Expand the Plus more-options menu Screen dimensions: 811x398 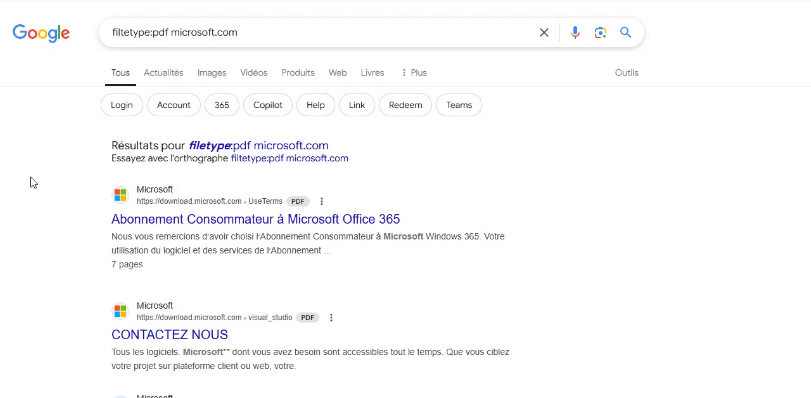(414, 73)
